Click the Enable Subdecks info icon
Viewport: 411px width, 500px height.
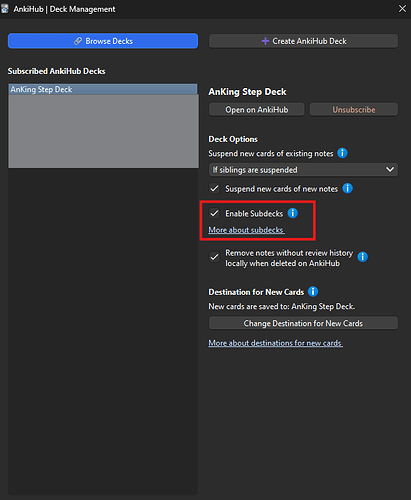pyautogui.click(x=293, y=213)
